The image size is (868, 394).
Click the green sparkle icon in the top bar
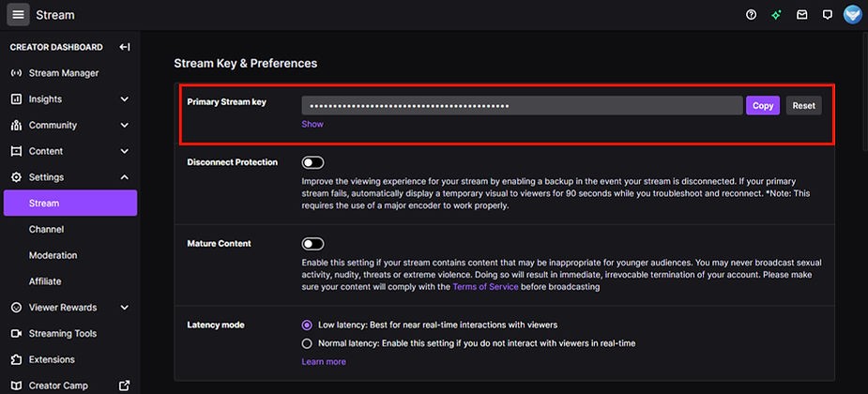(777, 15)
